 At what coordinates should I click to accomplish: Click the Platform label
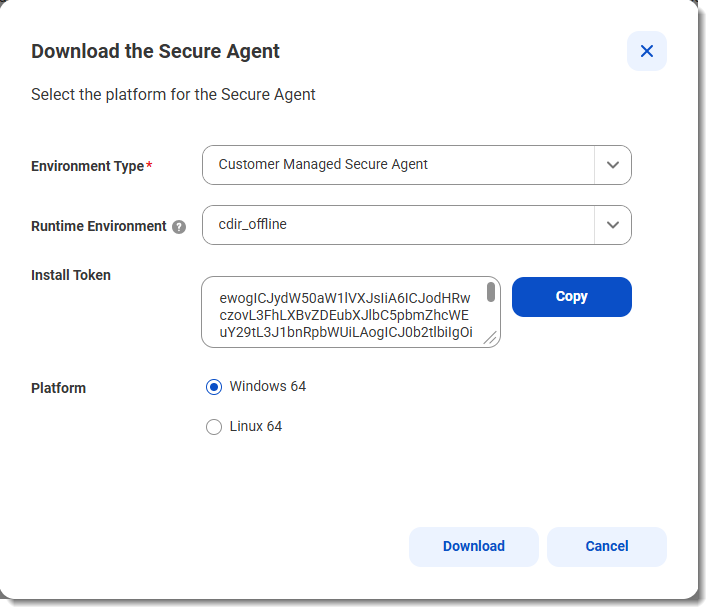(59, 388)
